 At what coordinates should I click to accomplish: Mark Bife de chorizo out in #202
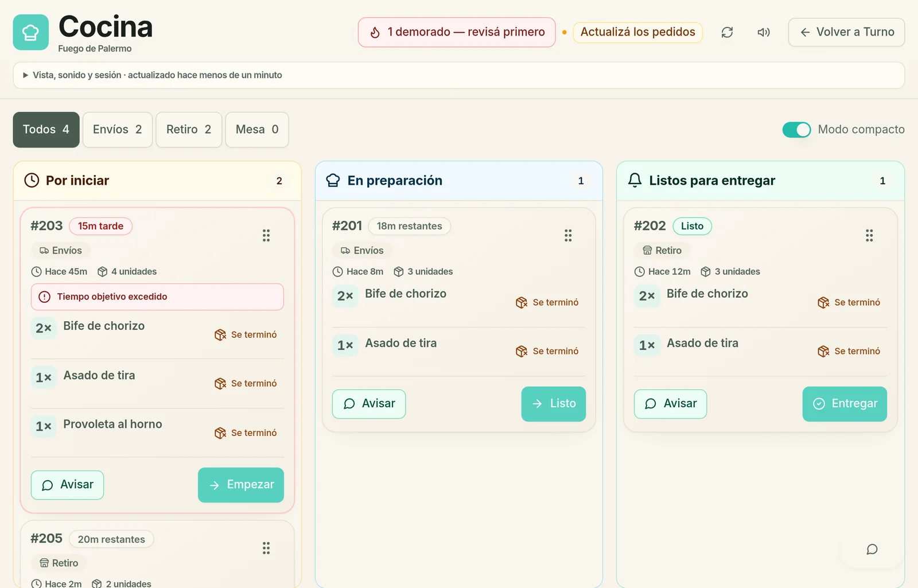coord(849,302)
